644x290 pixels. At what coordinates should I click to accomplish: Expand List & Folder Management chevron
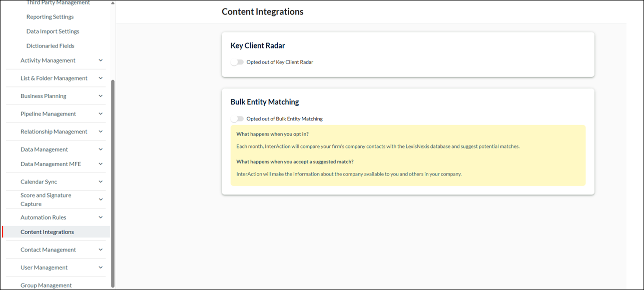[101, 78]
